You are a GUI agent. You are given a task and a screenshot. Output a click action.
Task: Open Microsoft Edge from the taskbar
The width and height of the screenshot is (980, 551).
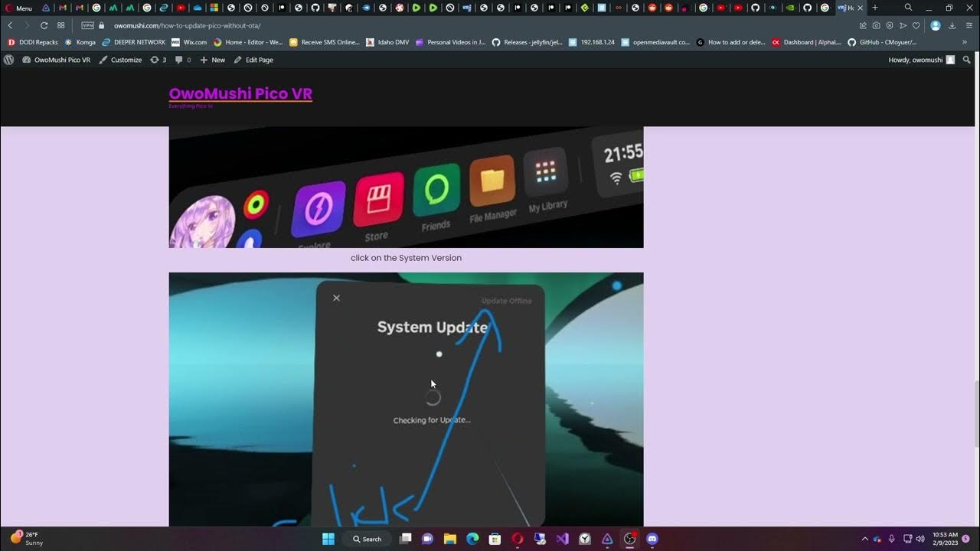tap(472, 539)
